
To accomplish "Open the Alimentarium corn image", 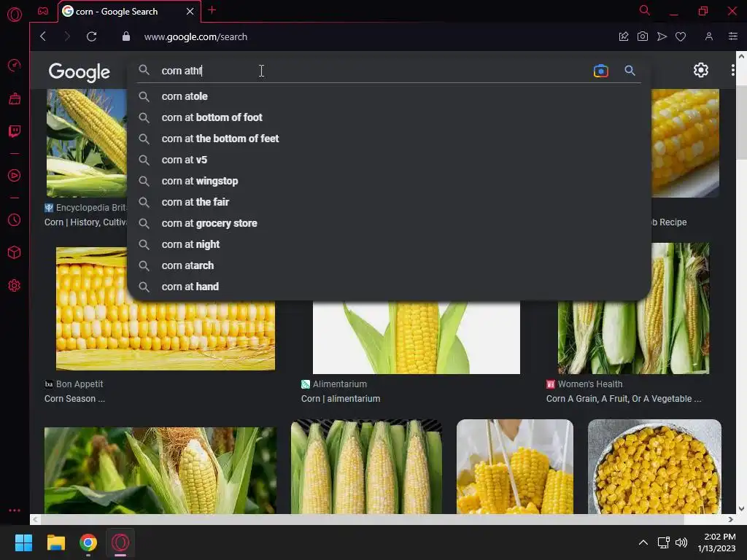I will pos(417,338).
